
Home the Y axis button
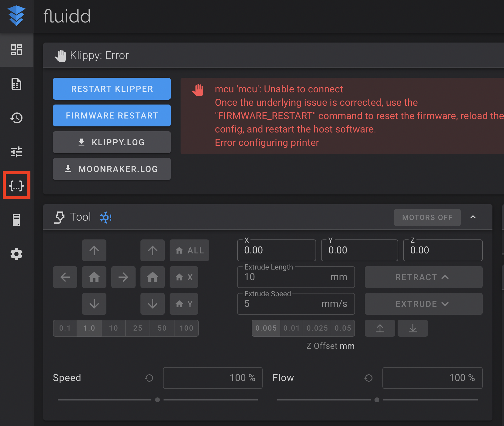point(184,304)
